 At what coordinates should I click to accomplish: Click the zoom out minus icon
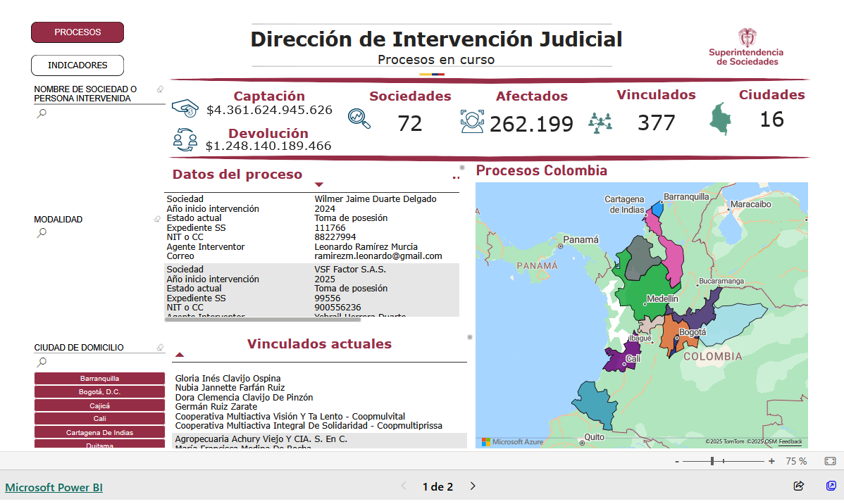[677, 461]
